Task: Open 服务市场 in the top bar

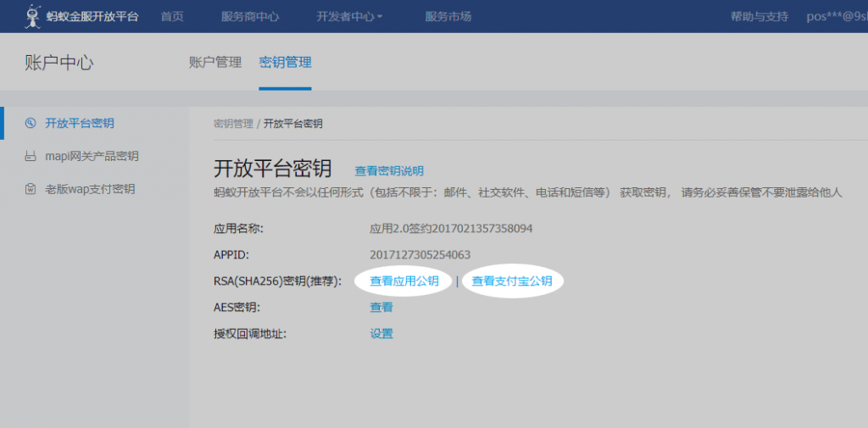Action: pos(448,16)
